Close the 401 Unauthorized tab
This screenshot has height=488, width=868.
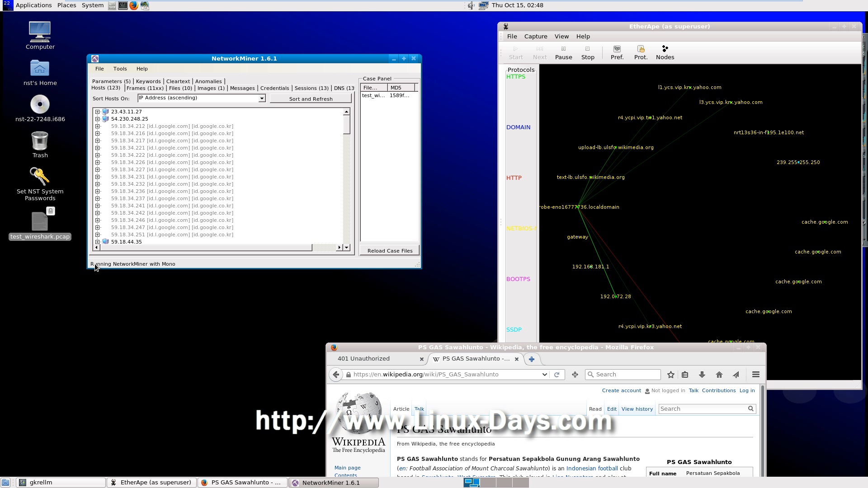click(x=421, y=359)
